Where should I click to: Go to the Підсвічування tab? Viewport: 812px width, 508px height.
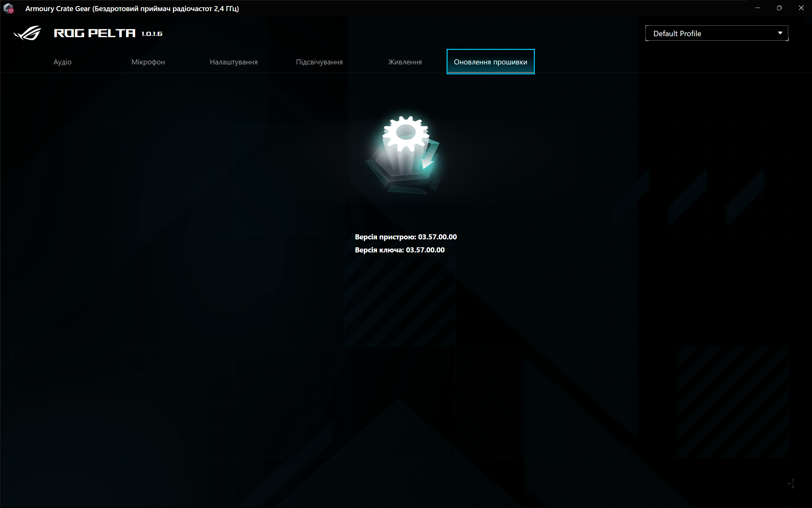[319, 62]
